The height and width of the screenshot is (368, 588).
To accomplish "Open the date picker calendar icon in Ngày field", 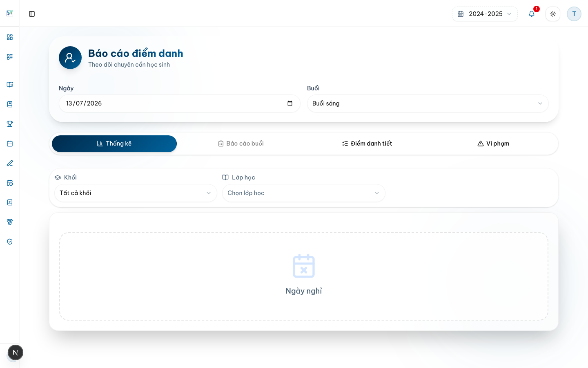I will (290, 103).
